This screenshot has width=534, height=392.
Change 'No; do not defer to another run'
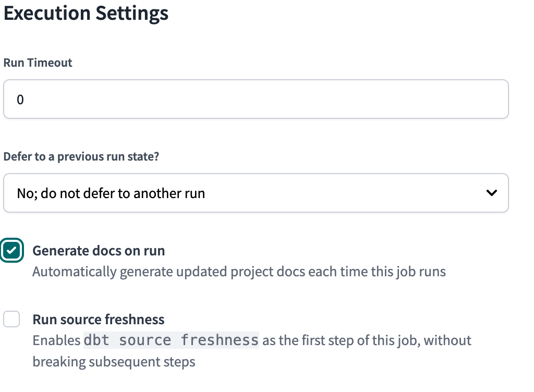coord(256,193)
